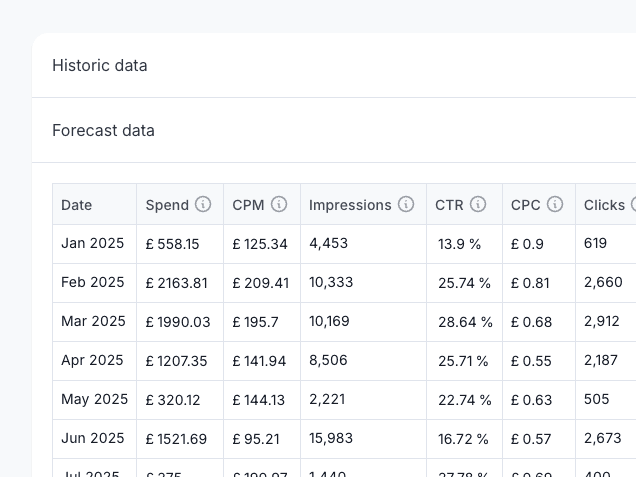The image size is (636, 477).
Task: Click the Impressions info icon
Action: click(406, 204)
